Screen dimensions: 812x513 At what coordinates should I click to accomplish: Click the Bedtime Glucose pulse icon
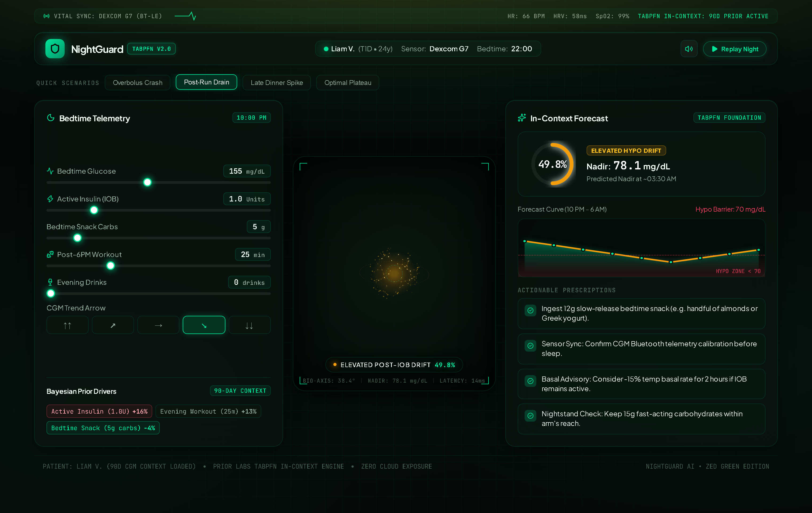50,171
